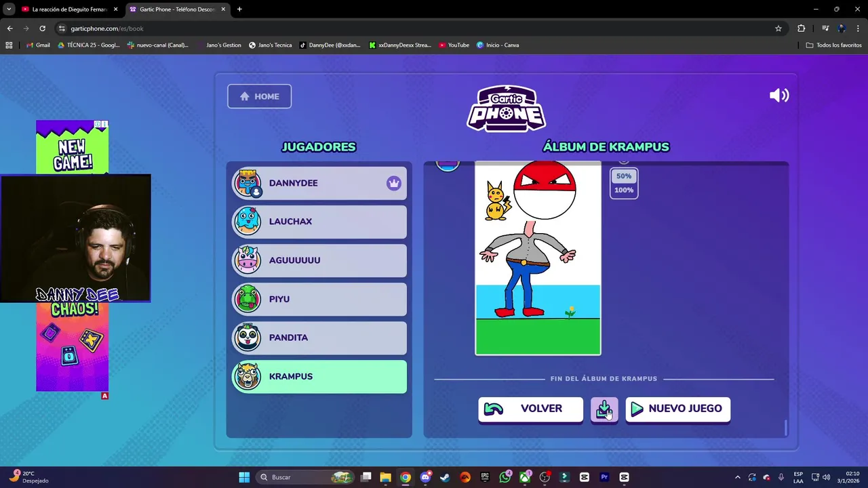The height and width of the screenshot is (488, 868).
Task: Open Adobe Premiere Pro from the taskbar
Action: pos(604,477)
